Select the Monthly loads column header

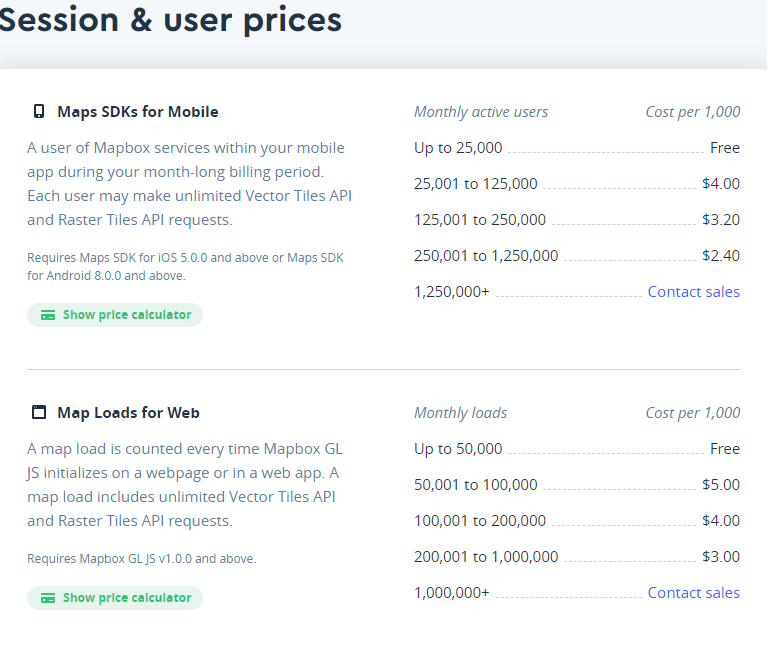460,413
